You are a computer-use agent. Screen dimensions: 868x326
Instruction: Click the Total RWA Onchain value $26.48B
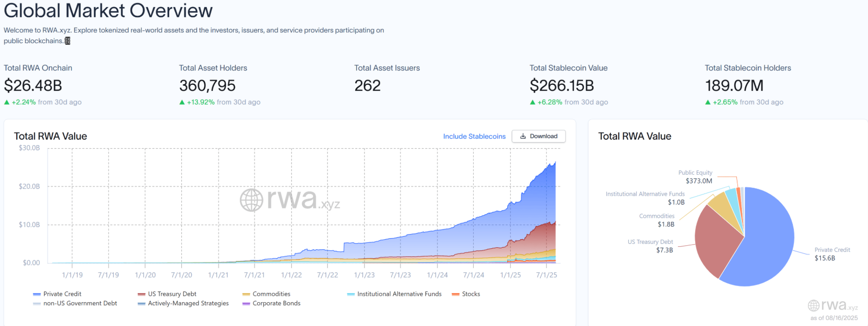33,85
